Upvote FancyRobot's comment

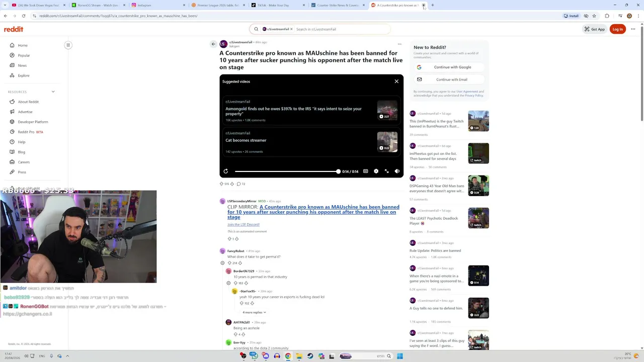pos(229,263)
